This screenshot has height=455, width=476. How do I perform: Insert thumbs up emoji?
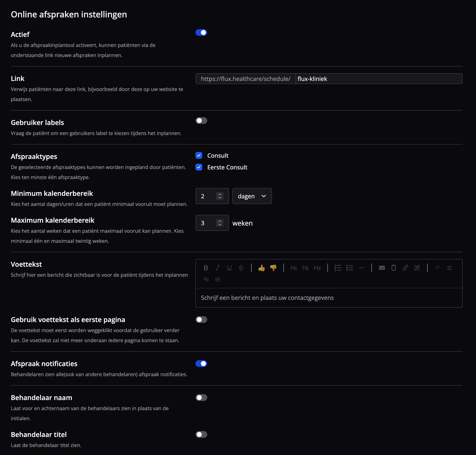coord(261,268)
